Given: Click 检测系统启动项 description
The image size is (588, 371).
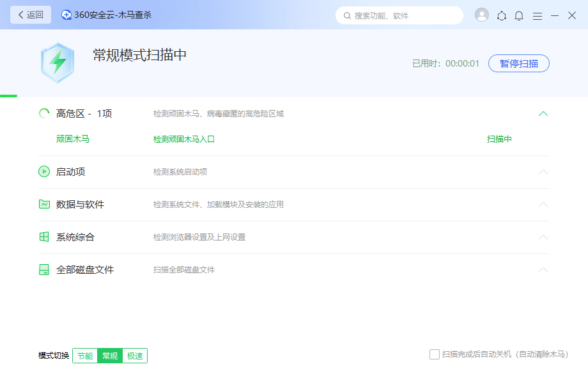Looking at the screenshot, I should 180,172.
